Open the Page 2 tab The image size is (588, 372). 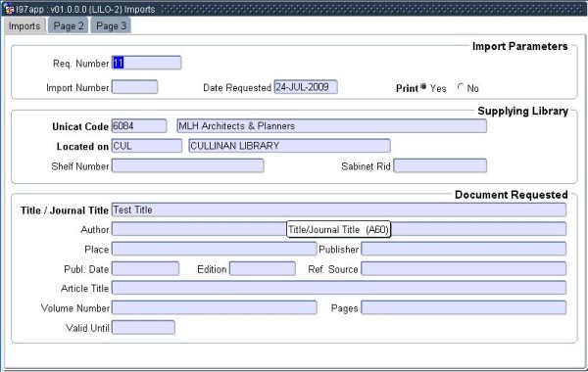coord(69,25)
